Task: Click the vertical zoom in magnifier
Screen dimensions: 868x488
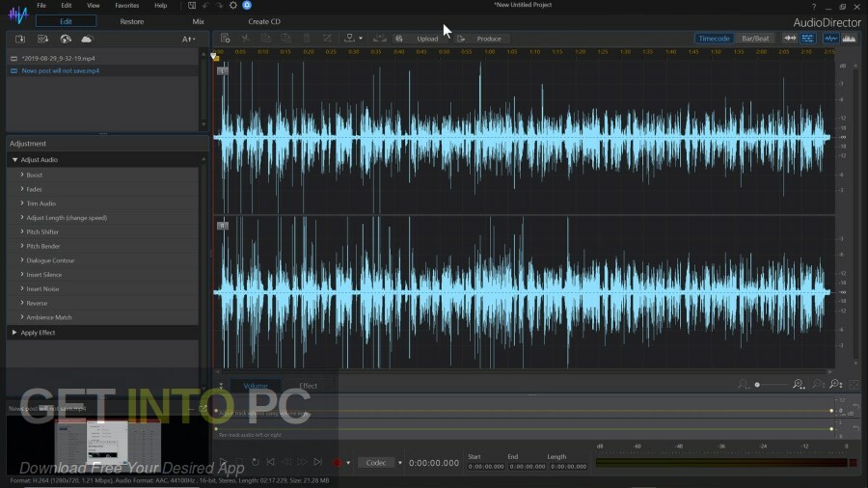Action: pyautogui.click(x=836, y=384)
